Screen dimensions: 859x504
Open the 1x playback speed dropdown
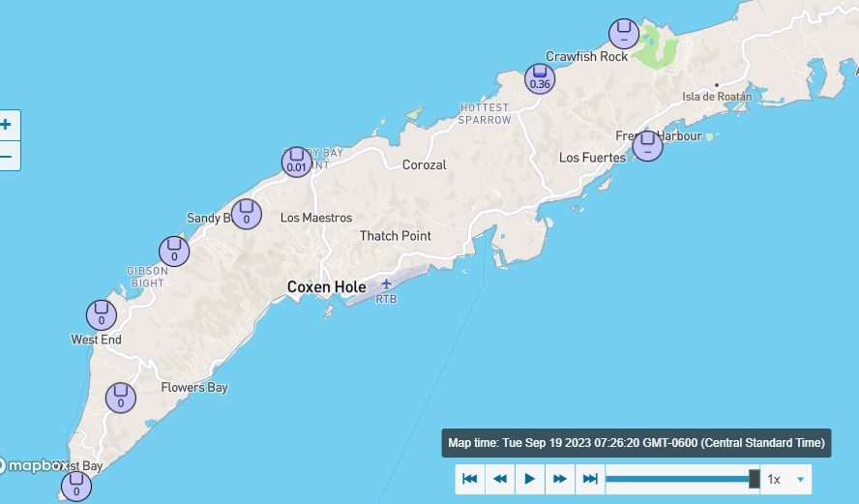pos(785,479)
